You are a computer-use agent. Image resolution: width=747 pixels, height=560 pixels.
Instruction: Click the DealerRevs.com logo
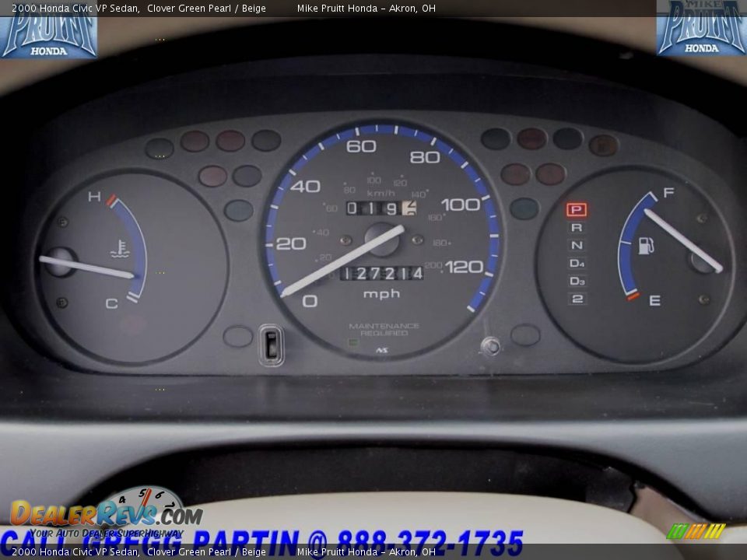(107, 512)
